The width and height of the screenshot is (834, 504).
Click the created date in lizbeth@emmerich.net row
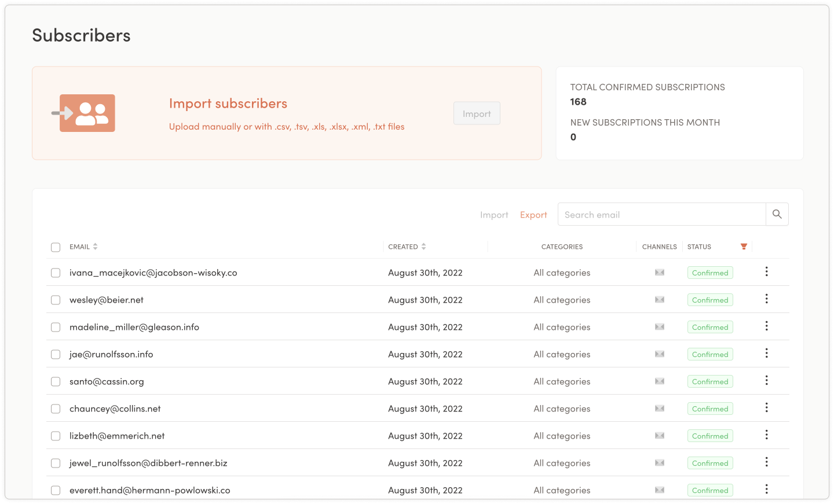click(425, 436)
